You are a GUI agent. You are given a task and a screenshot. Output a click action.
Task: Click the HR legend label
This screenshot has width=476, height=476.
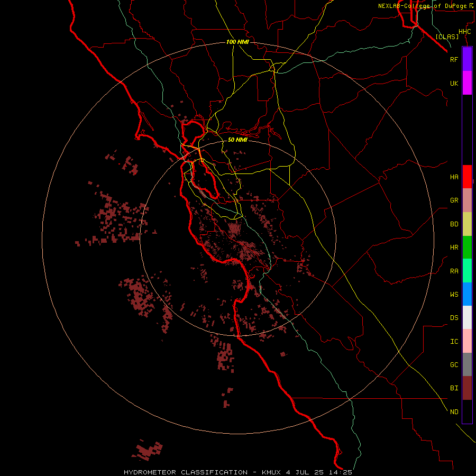[454, 248]
